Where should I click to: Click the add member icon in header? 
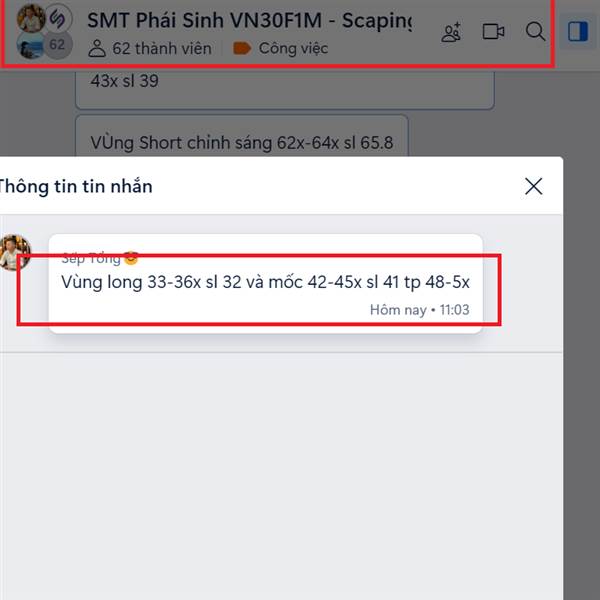(x=451, y=32)
